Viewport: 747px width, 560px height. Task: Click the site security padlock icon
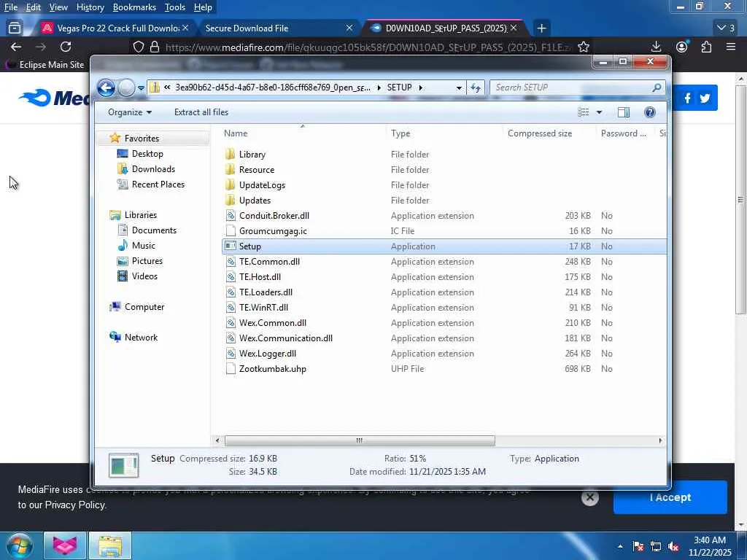pos(155,47)
